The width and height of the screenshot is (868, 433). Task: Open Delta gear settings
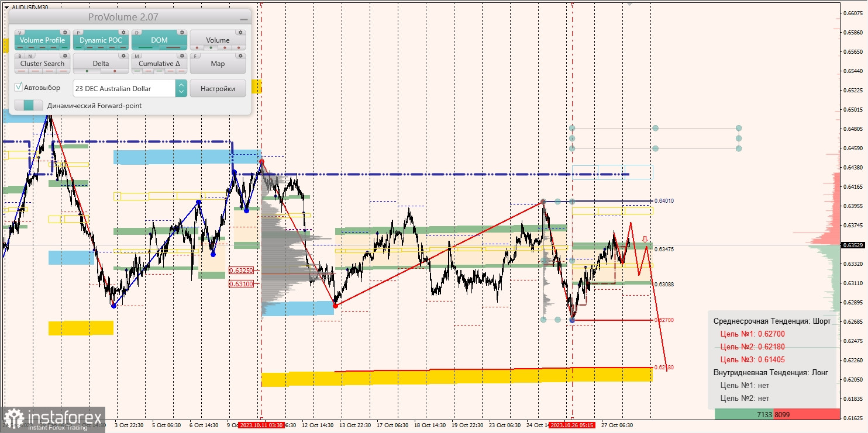point(123,56)
